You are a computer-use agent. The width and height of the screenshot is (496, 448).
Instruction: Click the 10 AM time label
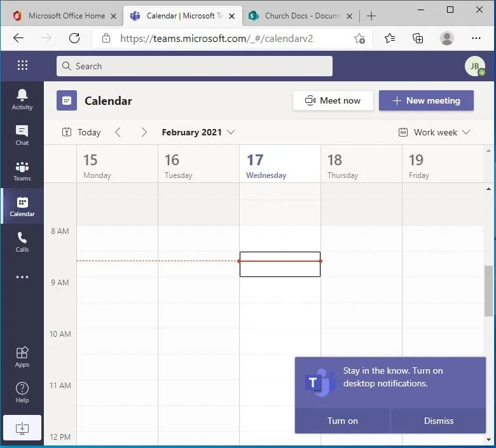pos(60,334)
